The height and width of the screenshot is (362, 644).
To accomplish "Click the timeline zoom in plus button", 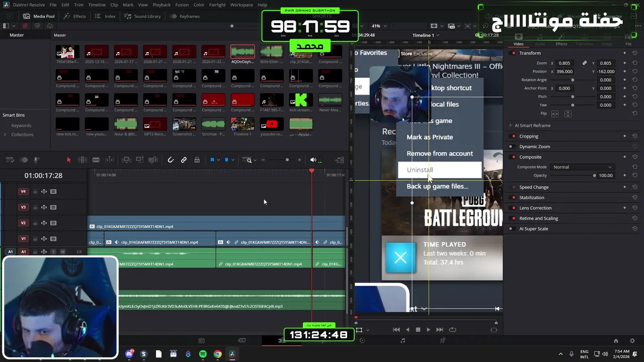I will [299, 160].
